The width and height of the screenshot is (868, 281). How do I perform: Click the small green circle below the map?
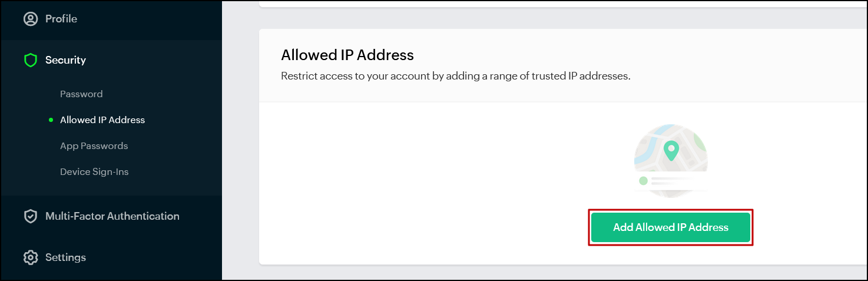(x=643, y=181)
